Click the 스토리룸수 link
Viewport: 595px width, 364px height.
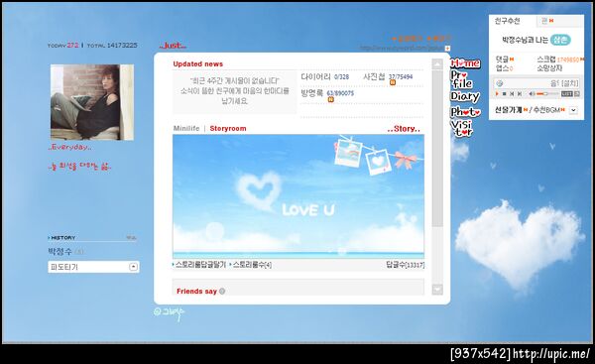pyautogui.click(x=252, y=265)
